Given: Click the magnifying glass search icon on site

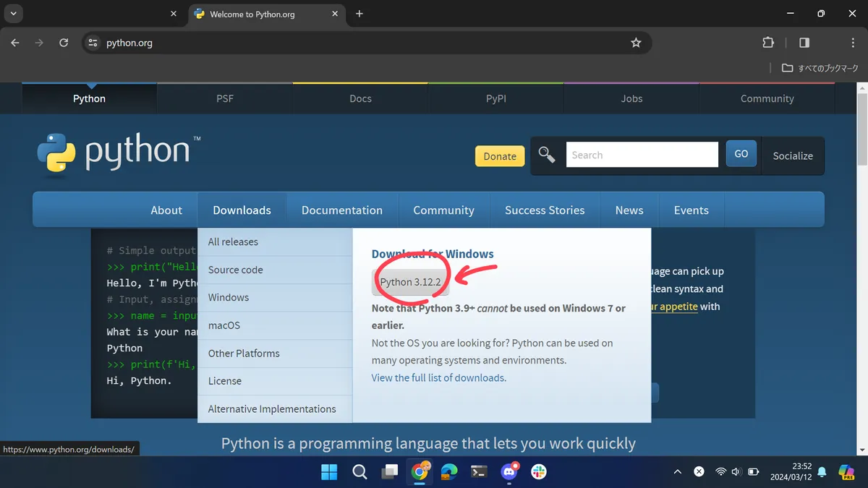Looking at the screenshot, I should coord(547,155).
